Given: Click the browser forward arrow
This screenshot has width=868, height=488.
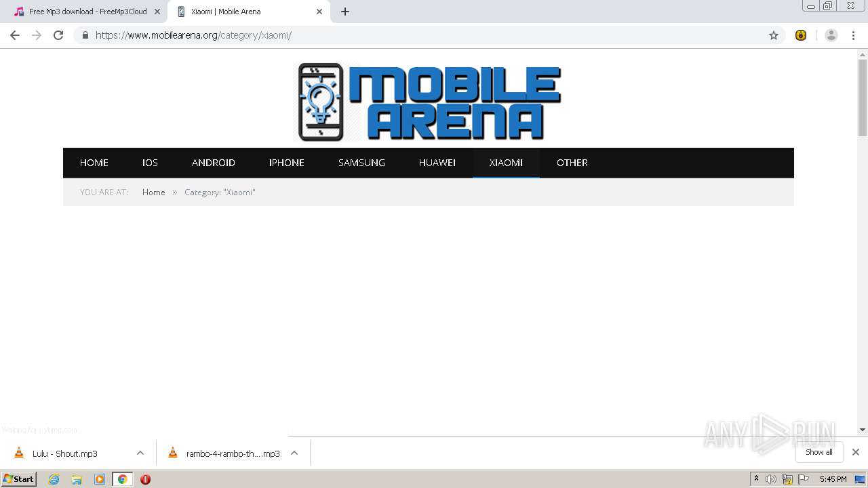Looking at the screenshot, I should [x=37, y=35].
